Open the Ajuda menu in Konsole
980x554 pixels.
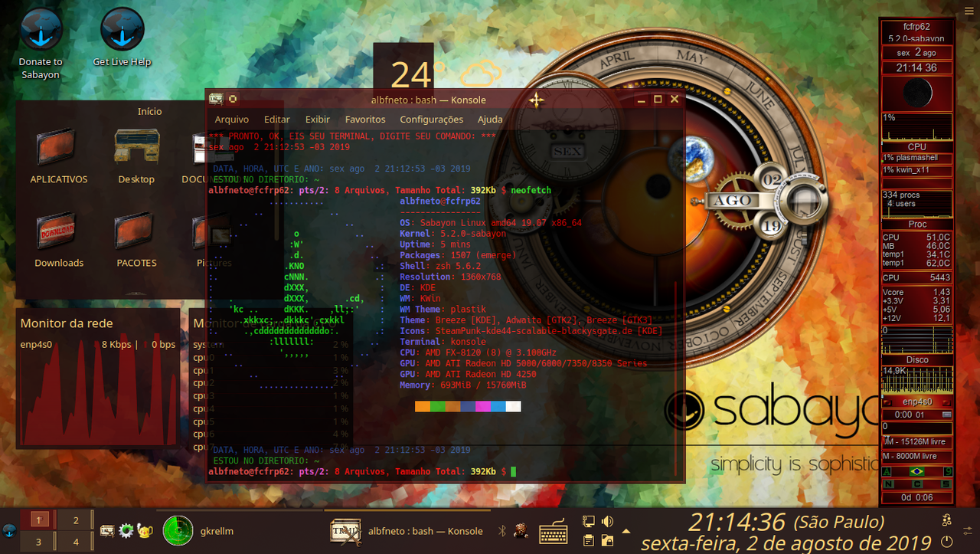pyautogui.click(x=490, y=120)
